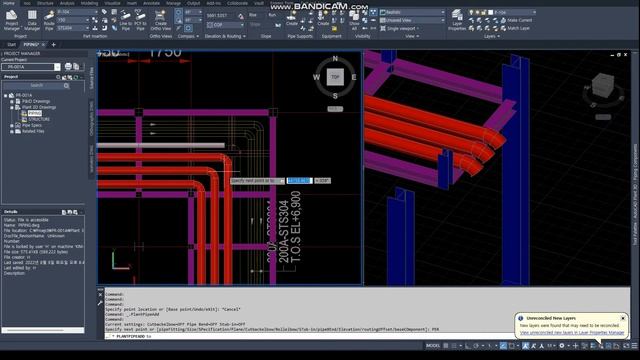Select the Output ribbon tab

pyautogui.click(x=193, y=3)
